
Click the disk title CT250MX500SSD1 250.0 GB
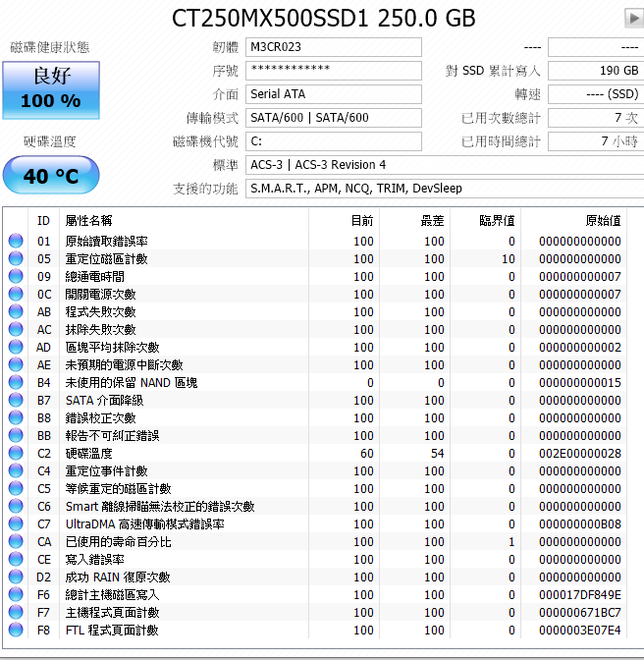[323, 18]
